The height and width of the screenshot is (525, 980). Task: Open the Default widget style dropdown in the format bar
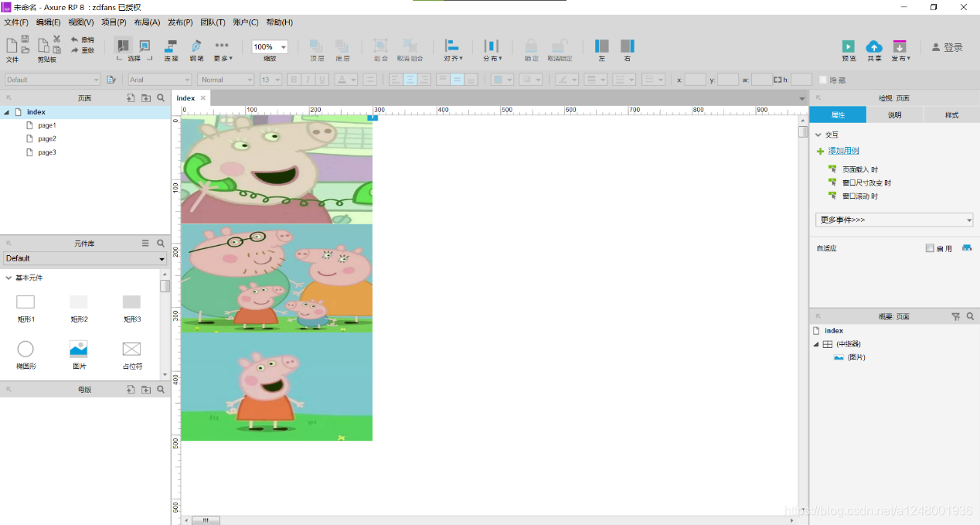(x=53, y=80)
